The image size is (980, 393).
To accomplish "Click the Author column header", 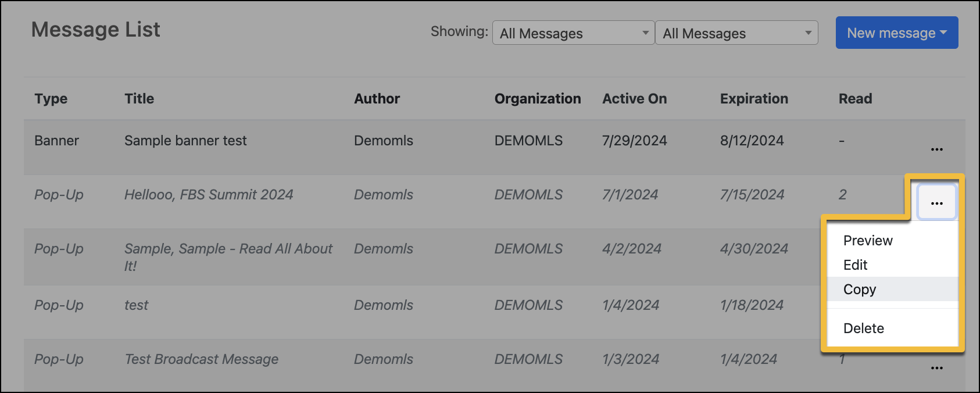I will 377,99.
